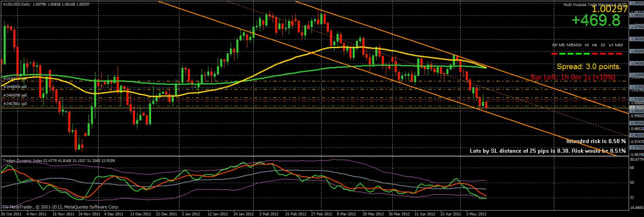This screenshot has height=217, width=644.
Task: Click the M1 timeframe label
Action: (555, 45)
